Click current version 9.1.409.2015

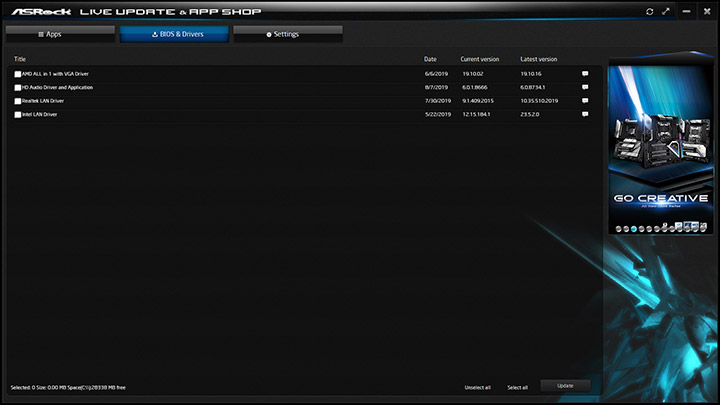pyautogui.click(x=478, y=101)
